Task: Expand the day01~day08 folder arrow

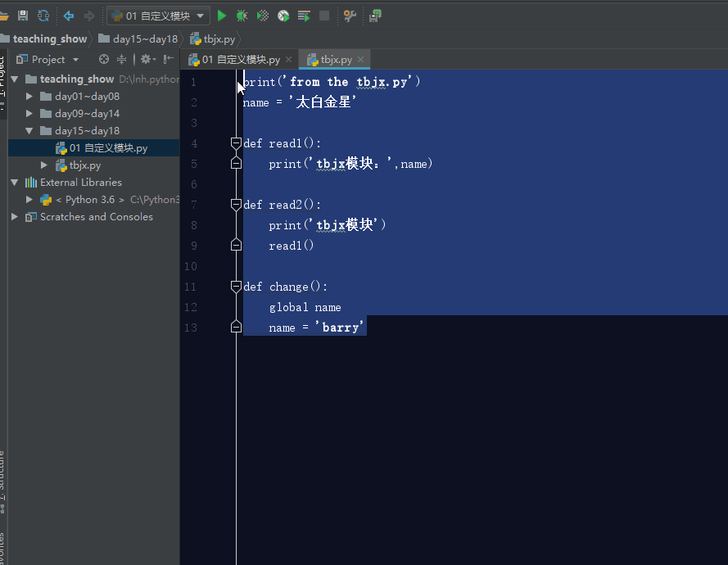Action: (x=29, y=97)
